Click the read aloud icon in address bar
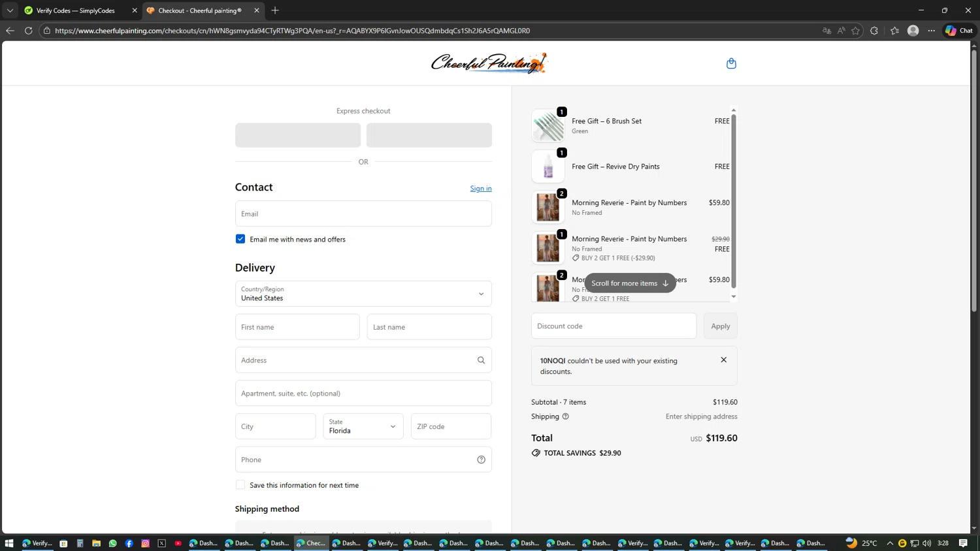The image size is (980, 551). pyautogui.click(x=841, y=31)
